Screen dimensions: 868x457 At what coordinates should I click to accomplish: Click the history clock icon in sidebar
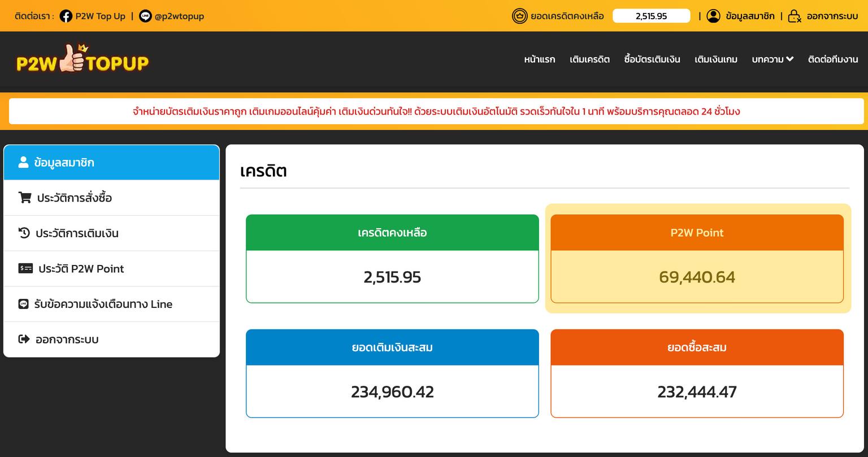[24, 233]
